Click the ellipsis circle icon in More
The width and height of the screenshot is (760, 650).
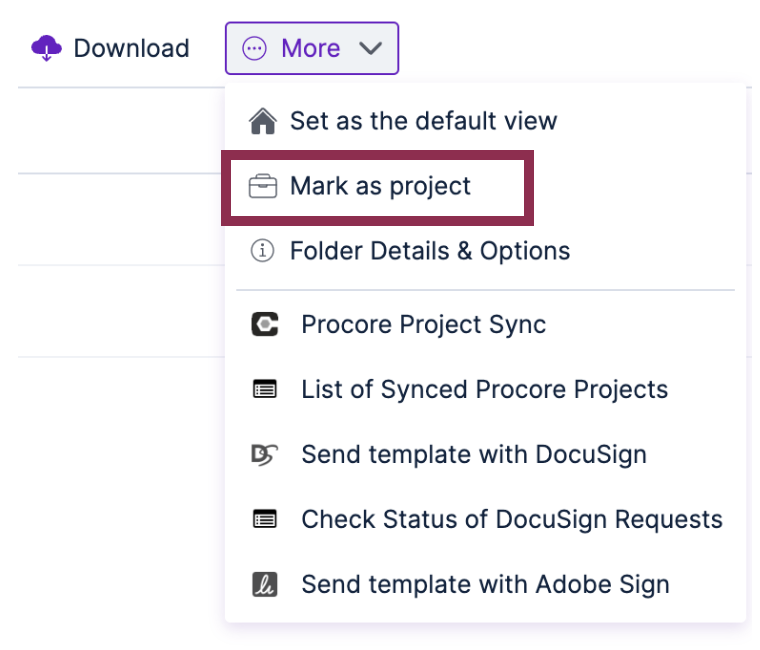pyautogui.click(x=254, y=48)
